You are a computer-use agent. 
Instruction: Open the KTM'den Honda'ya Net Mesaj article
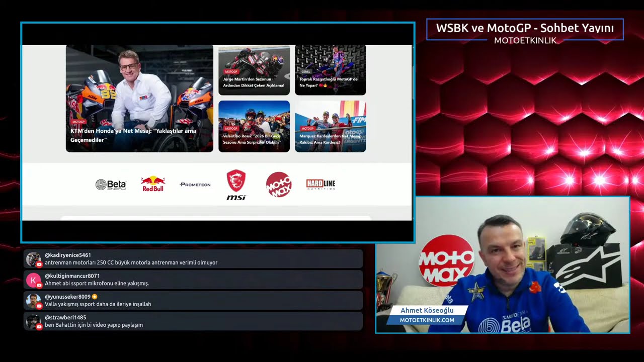pos(139,99)
